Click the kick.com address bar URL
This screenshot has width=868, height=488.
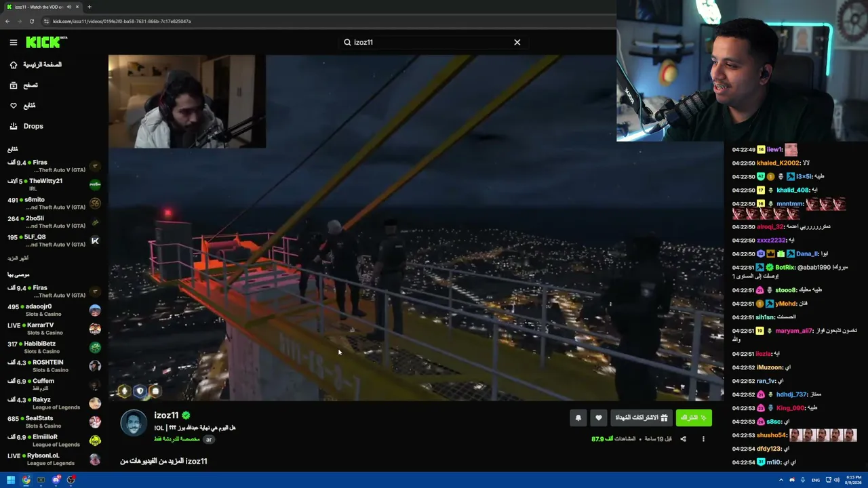(x=122, y=21)
